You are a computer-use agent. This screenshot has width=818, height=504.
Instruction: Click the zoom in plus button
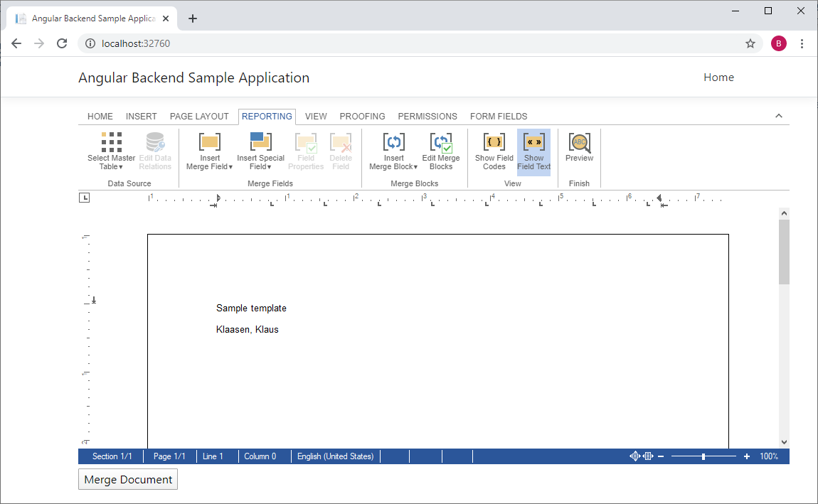pos(747,456)
